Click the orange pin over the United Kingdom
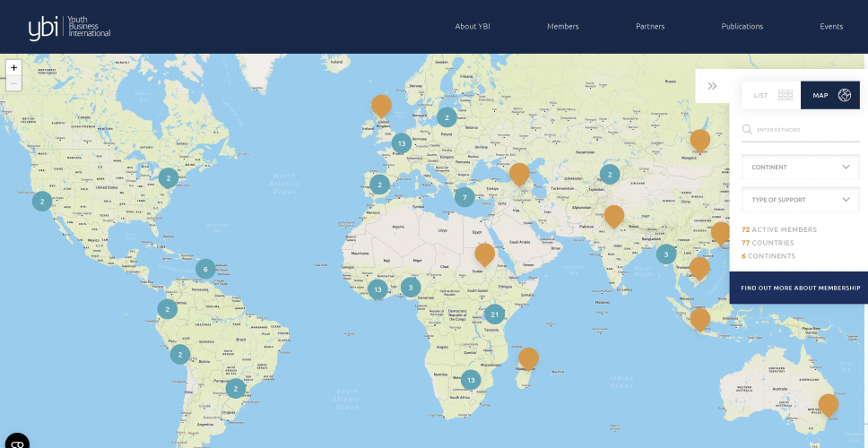The width and height of the screenshot is (868, 448). point(381,105)
